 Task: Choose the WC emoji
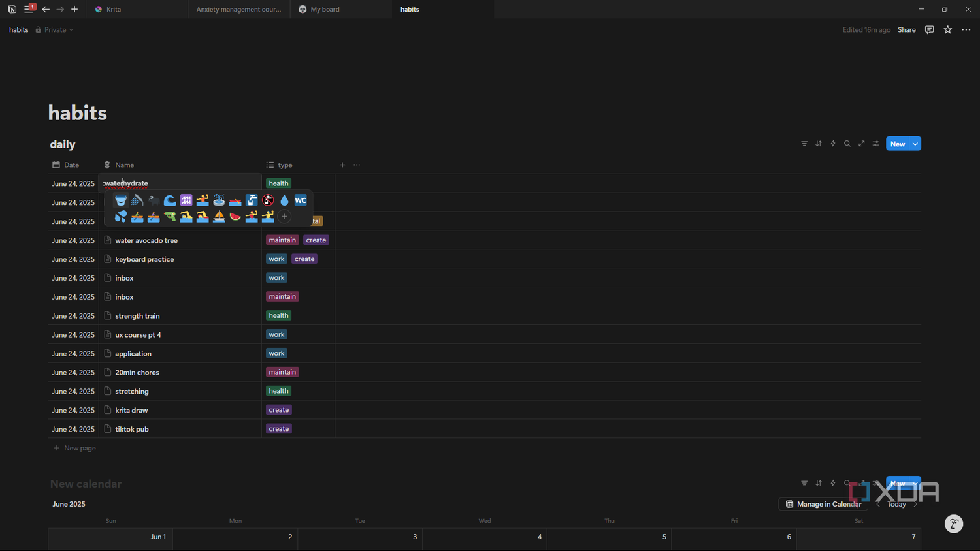pyautogui.click(x=301, y=200)
